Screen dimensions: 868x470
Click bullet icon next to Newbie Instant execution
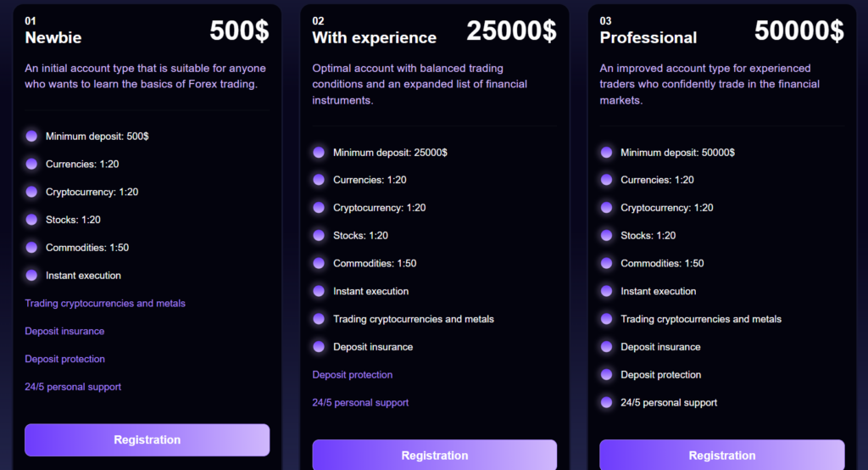31,275
